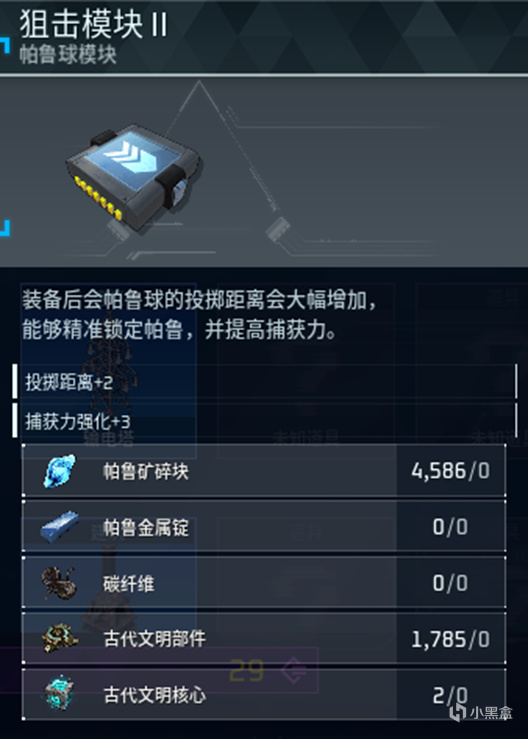Click the 帕鲁矿碎块 crystal icon
Image resolution: width=528 pixels, height=739 pixels.
(x=59, y=471)
